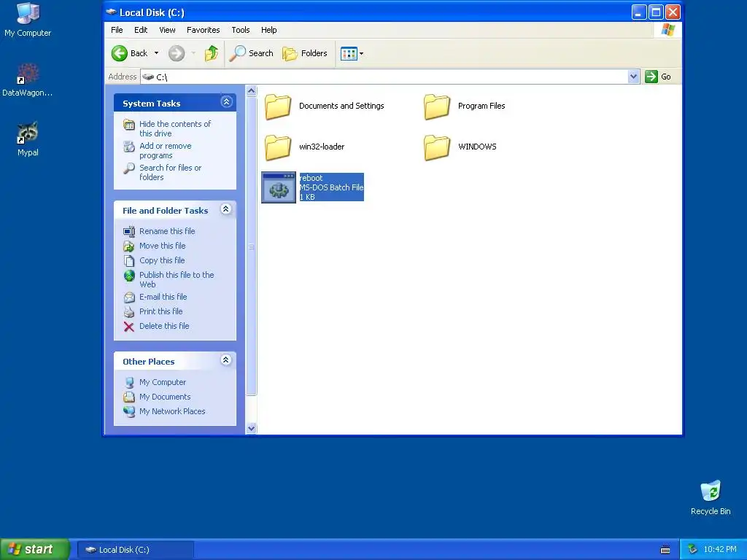Go to My Computer in Other Places

(163, 382)
